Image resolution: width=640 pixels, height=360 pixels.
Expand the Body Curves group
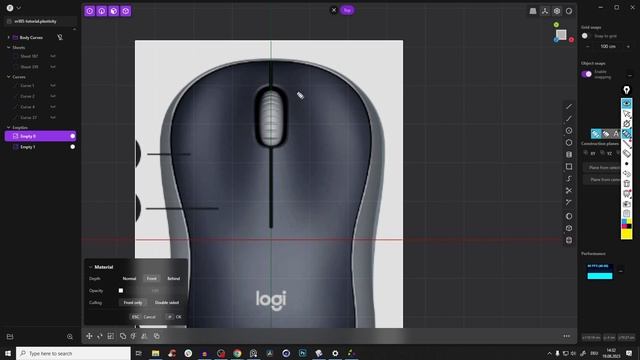[x=9, y=37]
